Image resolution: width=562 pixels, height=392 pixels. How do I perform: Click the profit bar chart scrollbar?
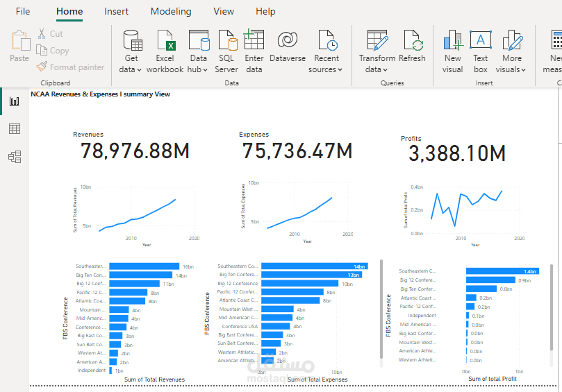[x=552, y=308]
